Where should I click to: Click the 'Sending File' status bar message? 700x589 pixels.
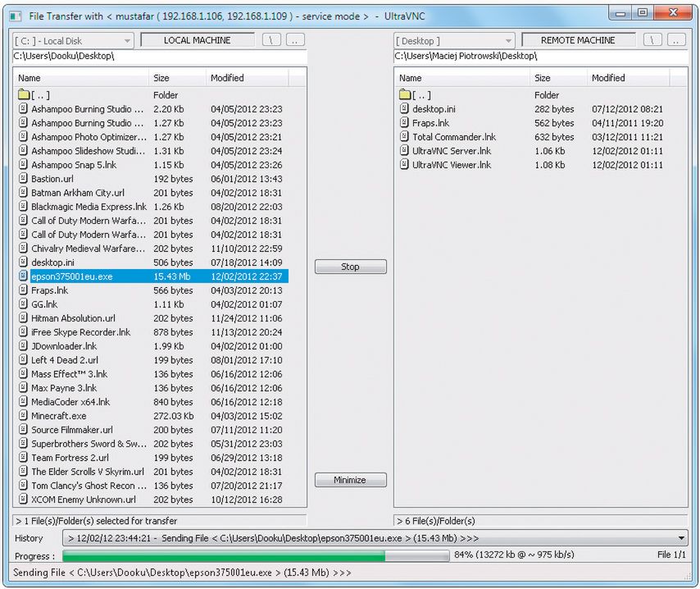click(x=182, y=573)
